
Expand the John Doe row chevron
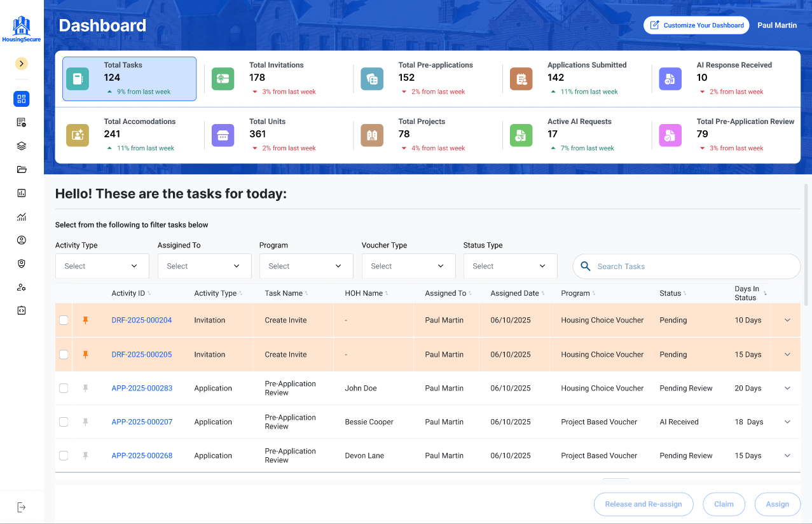pyautogui.click(x=787, y=388)
